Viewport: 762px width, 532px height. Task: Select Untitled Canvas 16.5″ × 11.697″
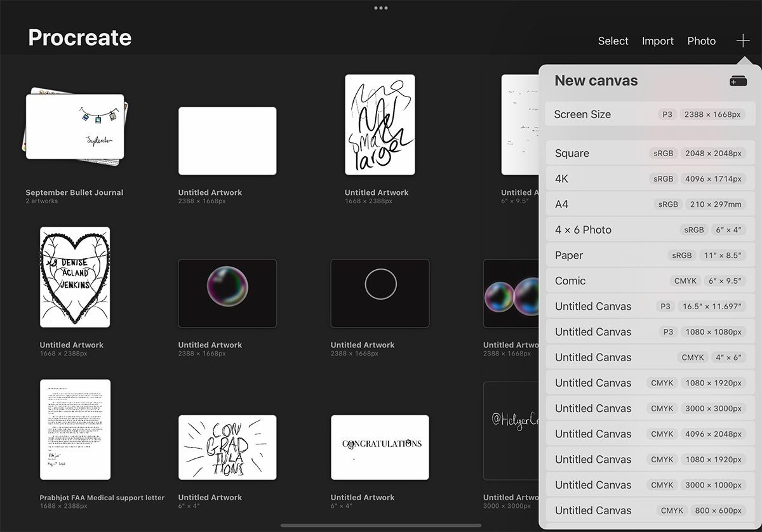(x=650, y=306)
